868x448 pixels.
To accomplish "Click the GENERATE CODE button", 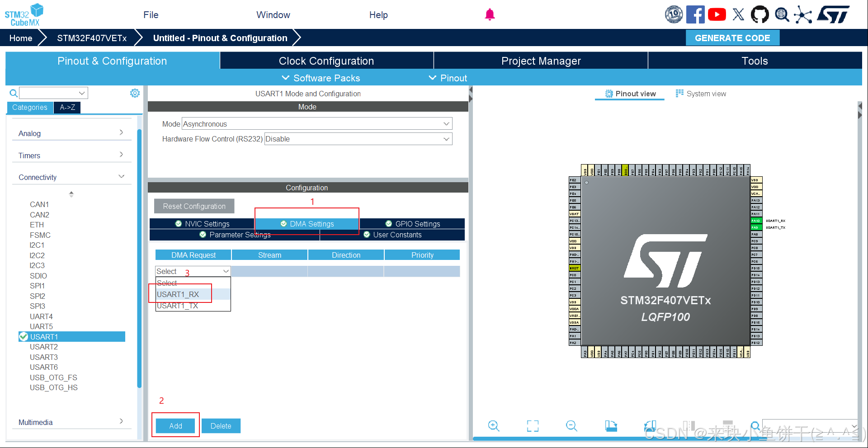I will [x=732, y=38].
